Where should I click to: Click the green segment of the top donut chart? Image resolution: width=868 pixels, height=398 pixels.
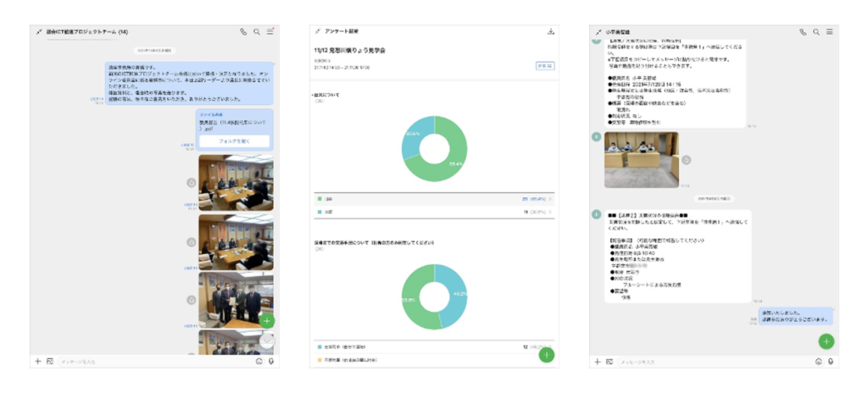453,165
